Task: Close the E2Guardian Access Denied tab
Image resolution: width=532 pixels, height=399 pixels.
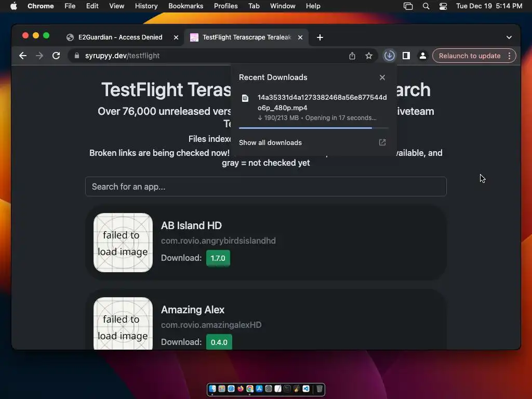Action: point(176,37)
